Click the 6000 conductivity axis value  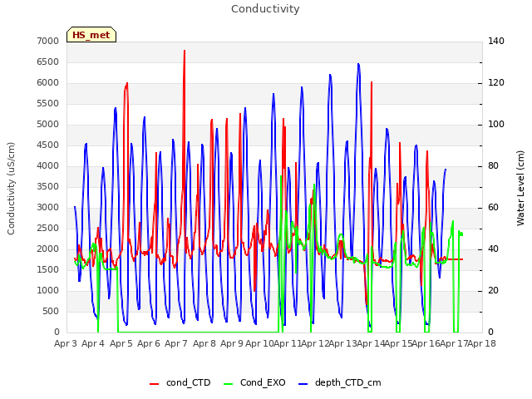point(48,83)
